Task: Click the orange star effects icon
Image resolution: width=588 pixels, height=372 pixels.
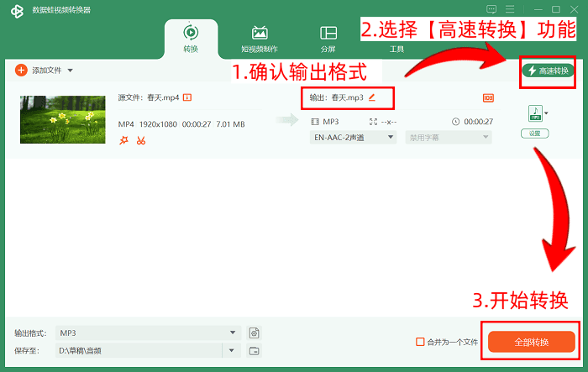Action: (x=123, y=140)
